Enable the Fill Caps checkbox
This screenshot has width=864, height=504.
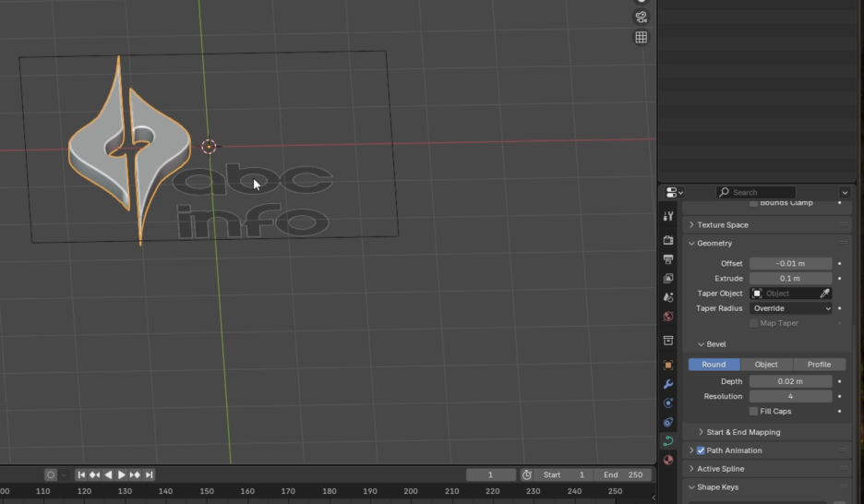(753, 412)
